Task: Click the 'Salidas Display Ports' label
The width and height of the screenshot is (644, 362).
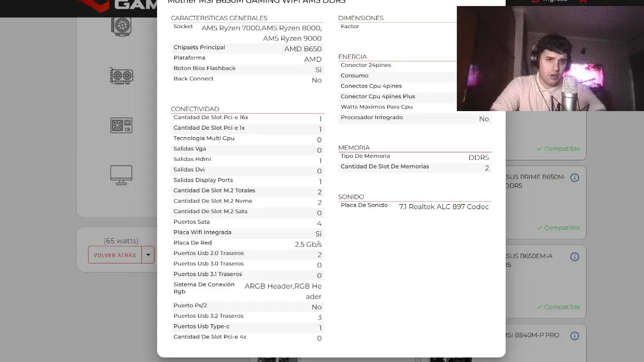Action: coord(203,180)
